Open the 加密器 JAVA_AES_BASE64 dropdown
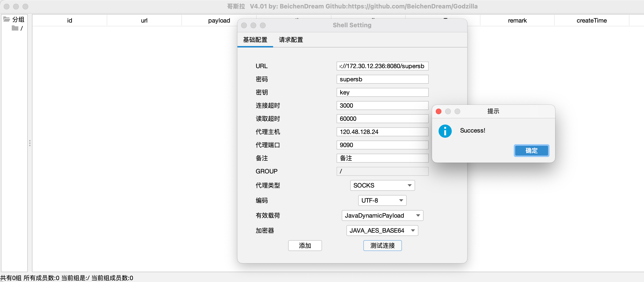This screenshot has height=282, width=644. tap(382, 230)
